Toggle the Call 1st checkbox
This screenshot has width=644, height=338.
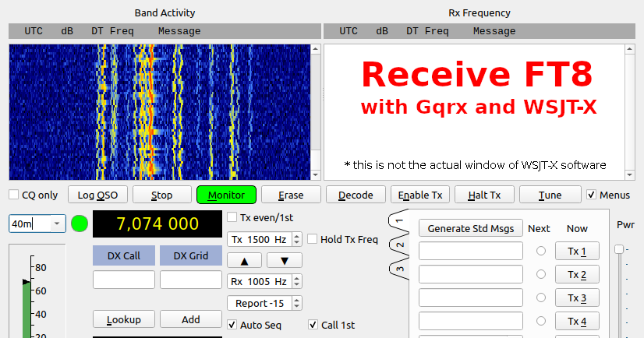click(313, 325)
